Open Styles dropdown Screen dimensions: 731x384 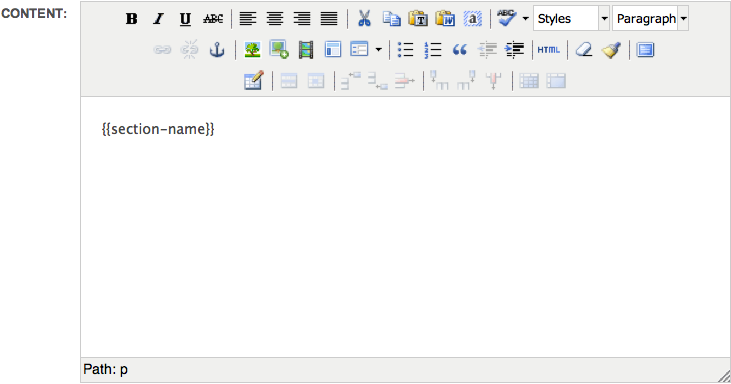pyautogui.click(x=571, y=19)
